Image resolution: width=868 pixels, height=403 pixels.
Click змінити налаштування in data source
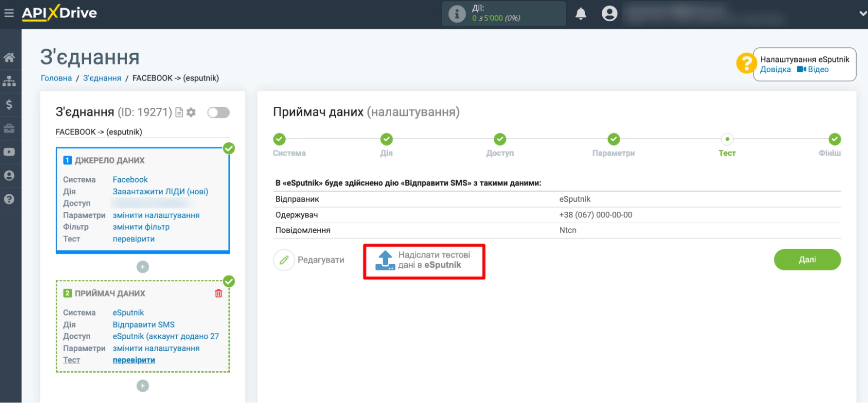coord(156,215)
